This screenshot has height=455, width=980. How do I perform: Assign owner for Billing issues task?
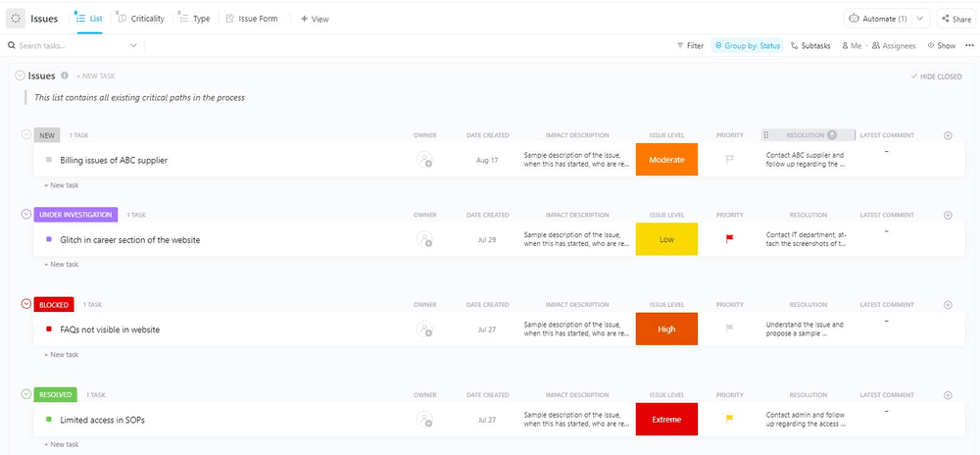click(x=423, y=160)
